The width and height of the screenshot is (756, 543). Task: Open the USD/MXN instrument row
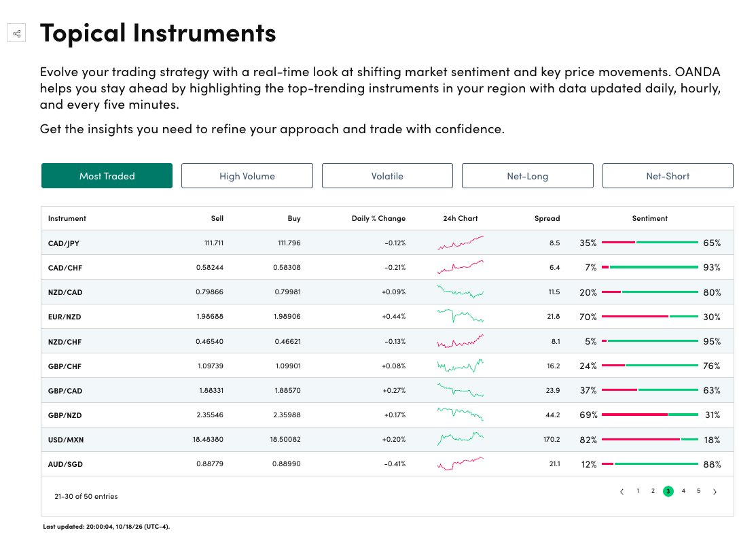pyautogui.click(x=387, y=439)
